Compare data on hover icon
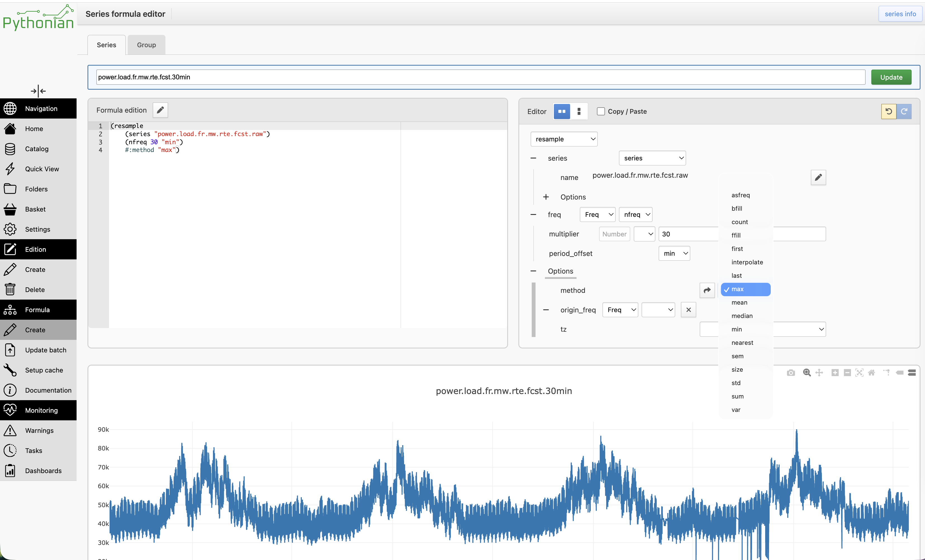The height and width of the screenshot is (560, 925). click(912, 373)
